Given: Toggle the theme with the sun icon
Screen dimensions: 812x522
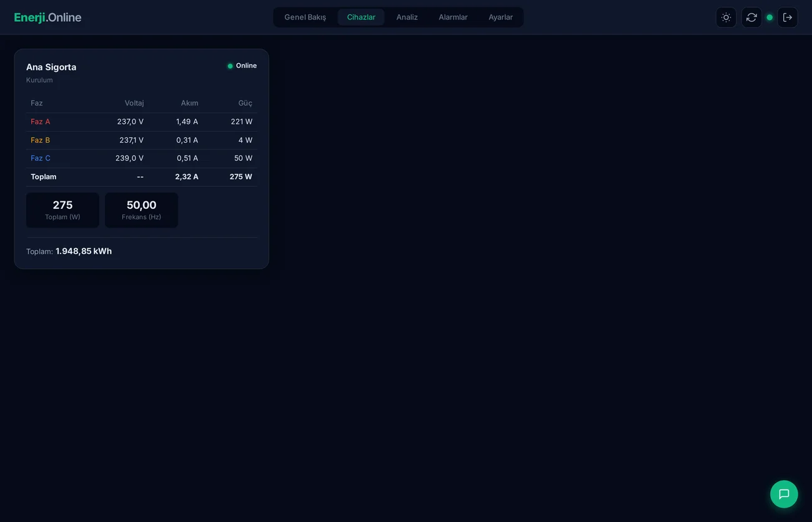Looking at the screenshot, I should click(x=725, y=17).
